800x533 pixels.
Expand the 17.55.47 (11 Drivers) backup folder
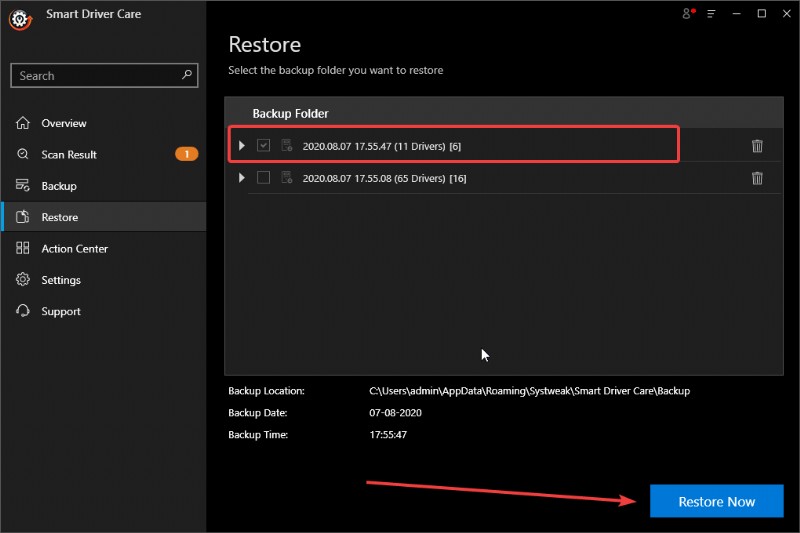242,146
